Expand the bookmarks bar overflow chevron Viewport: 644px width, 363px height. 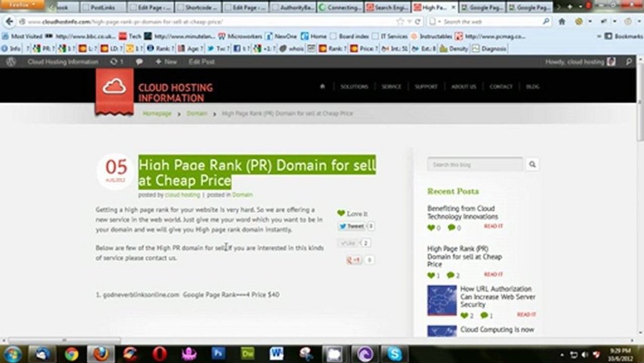point(599,36)
